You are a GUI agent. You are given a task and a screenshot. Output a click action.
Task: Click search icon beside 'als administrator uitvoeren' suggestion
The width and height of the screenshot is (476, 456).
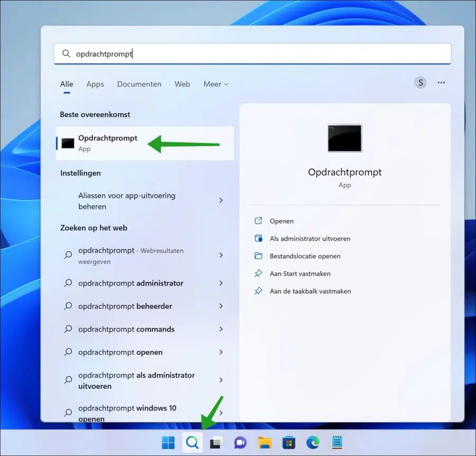(x=68, y=380)
